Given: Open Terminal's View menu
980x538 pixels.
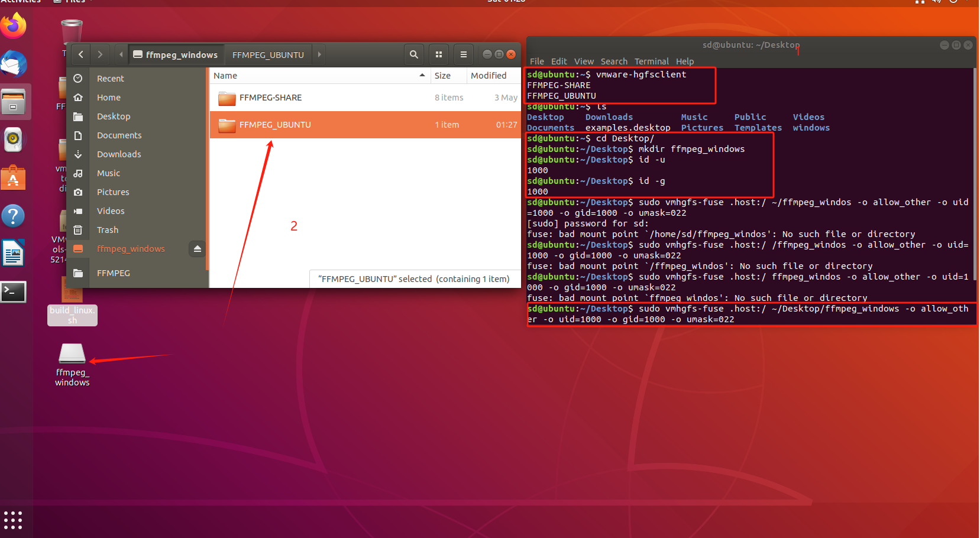Looking at the screenshot, I should (x=584, y=61).
